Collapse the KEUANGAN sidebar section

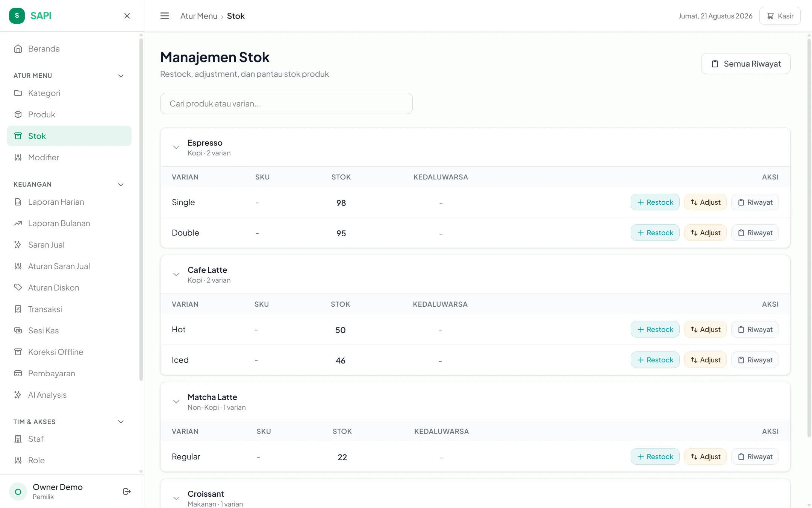point(121,184)
